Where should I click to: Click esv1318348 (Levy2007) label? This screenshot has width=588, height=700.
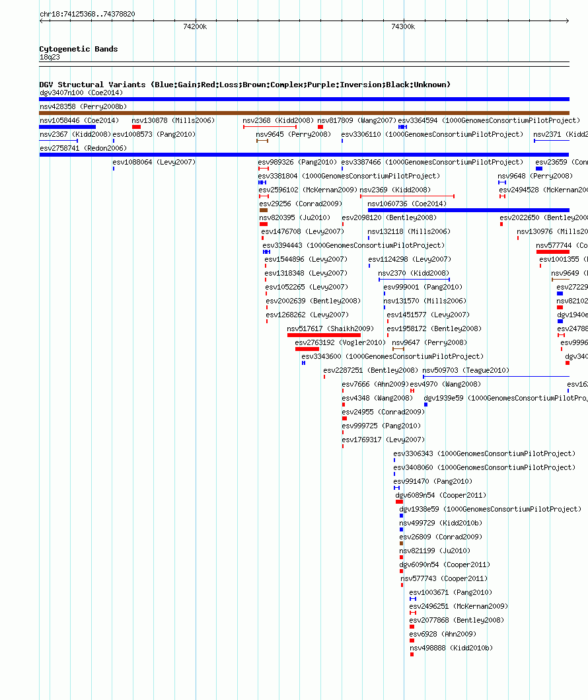pyautogui.click(x=306, y=273)
